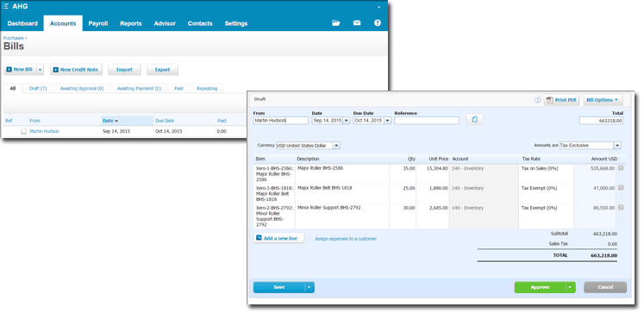
Task: Click the attach file icon beside Reference
Action: point(474,120)
